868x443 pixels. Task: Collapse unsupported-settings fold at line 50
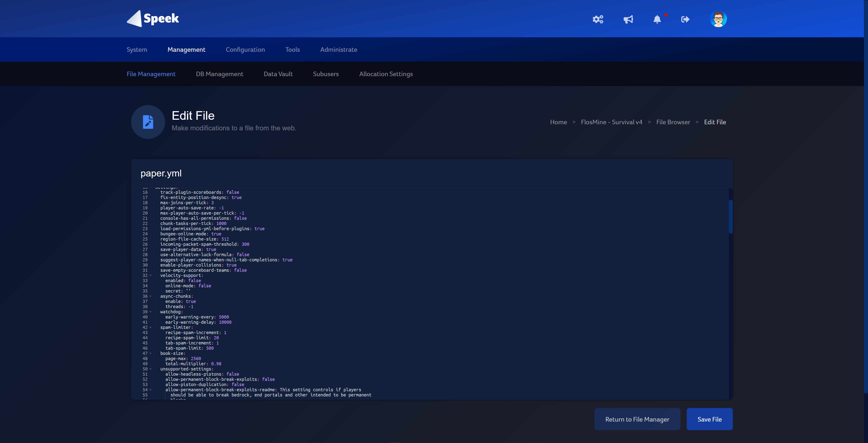[x=150, y=369]
